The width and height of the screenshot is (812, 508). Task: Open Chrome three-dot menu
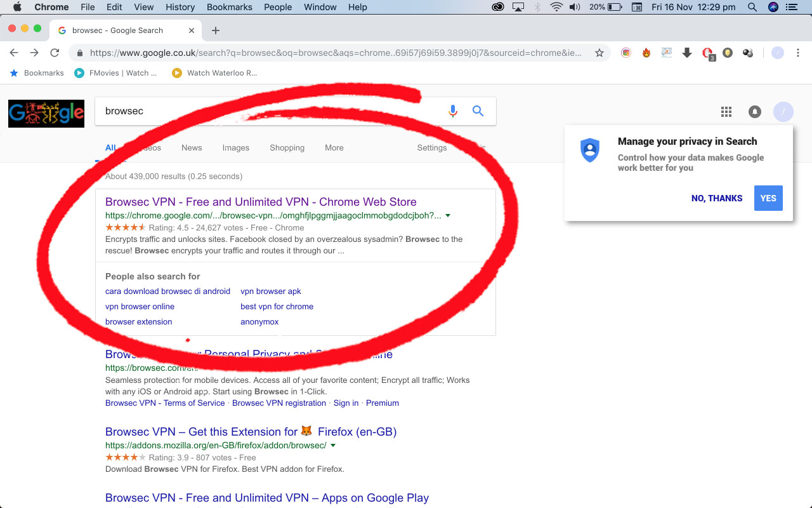click(x=798, y=53)
